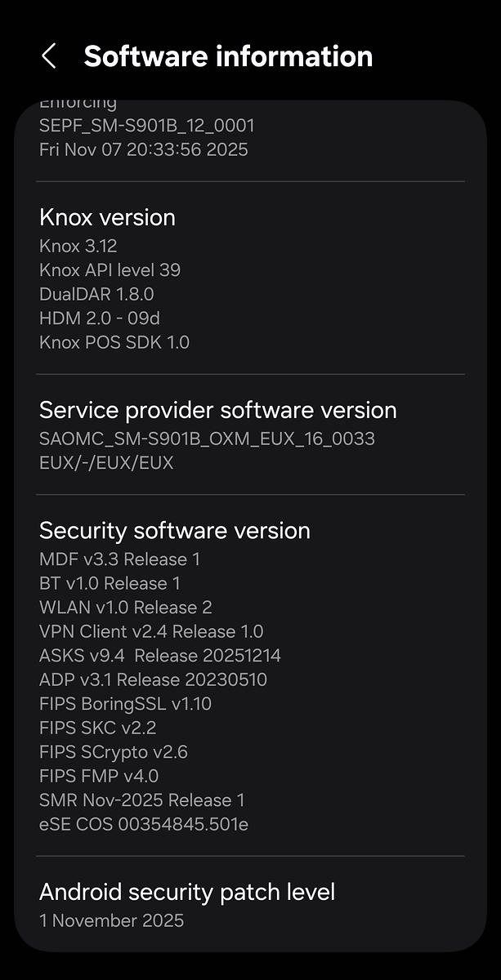This screenshot has height=980, width=501.
Task: Tap the WLAN v1.0 Release 2 line
Action: 125,608
